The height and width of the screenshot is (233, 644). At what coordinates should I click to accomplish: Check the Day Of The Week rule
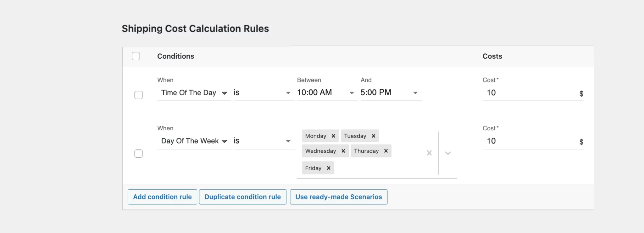[138, 154]
